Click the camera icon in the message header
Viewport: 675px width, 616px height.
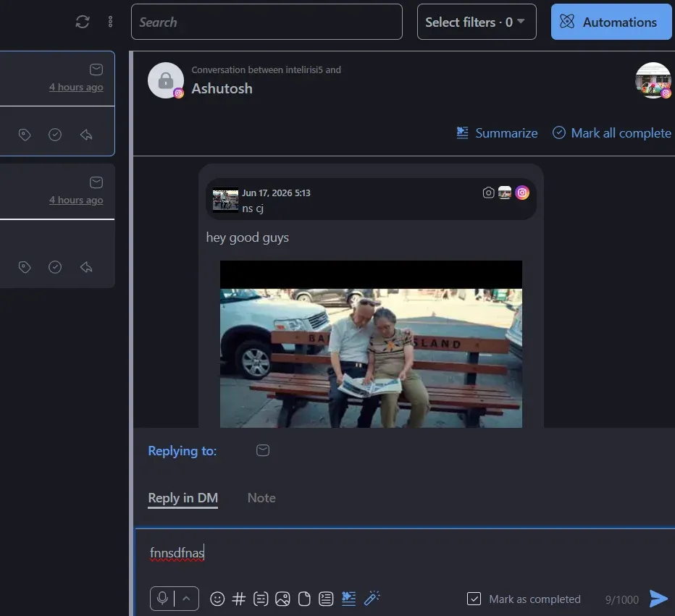pos(488,193)
